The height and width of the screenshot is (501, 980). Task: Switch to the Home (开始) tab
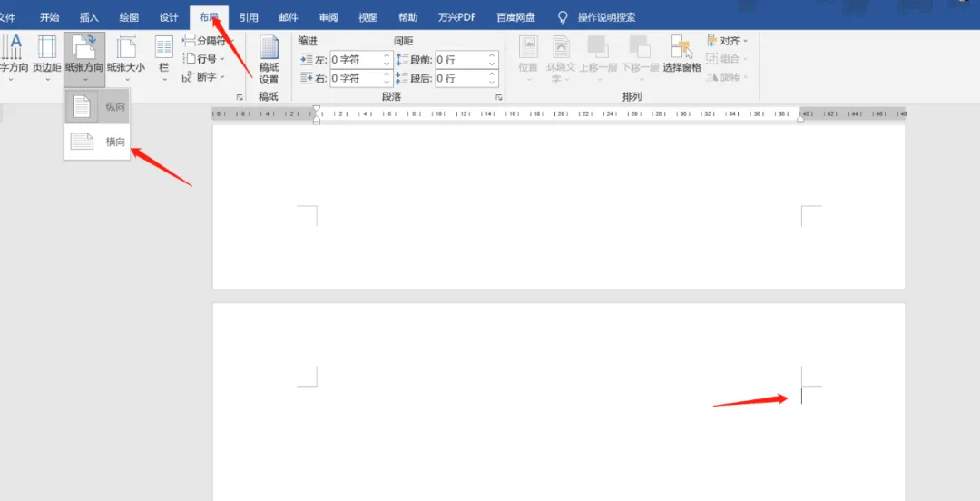tap(49, 17)
